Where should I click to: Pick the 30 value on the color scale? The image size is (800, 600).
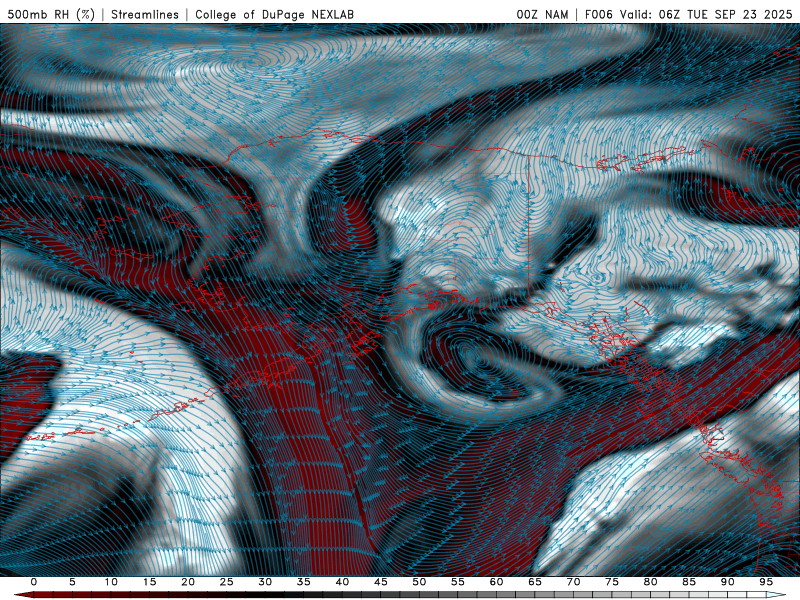point(265,582)
